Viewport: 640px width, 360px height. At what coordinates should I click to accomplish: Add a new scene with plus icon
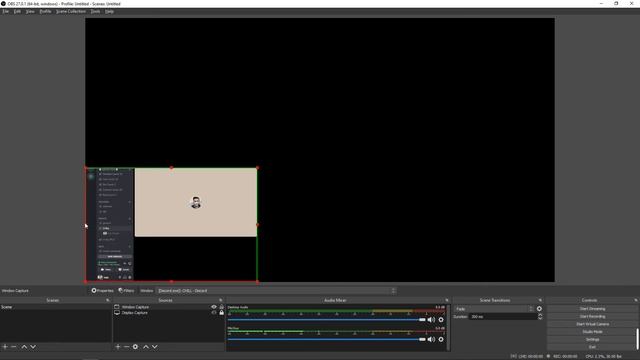coord(5,347)
